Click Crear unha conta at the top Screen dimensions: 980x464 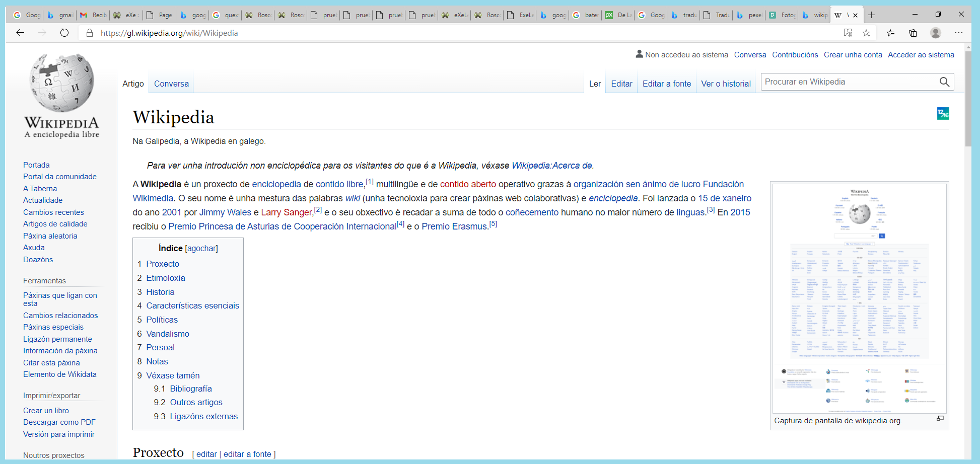click(853, 54)
